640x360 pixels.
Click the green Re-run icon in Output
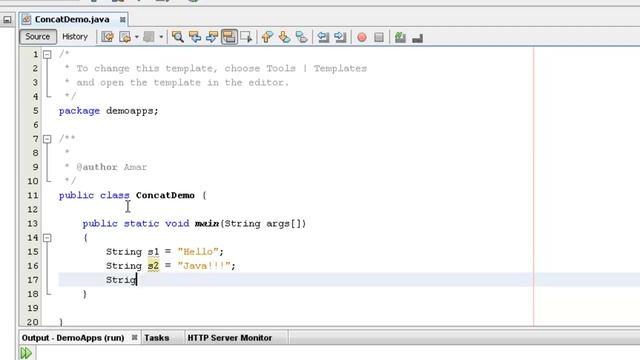pyautogui.click(x=26, y=353)
